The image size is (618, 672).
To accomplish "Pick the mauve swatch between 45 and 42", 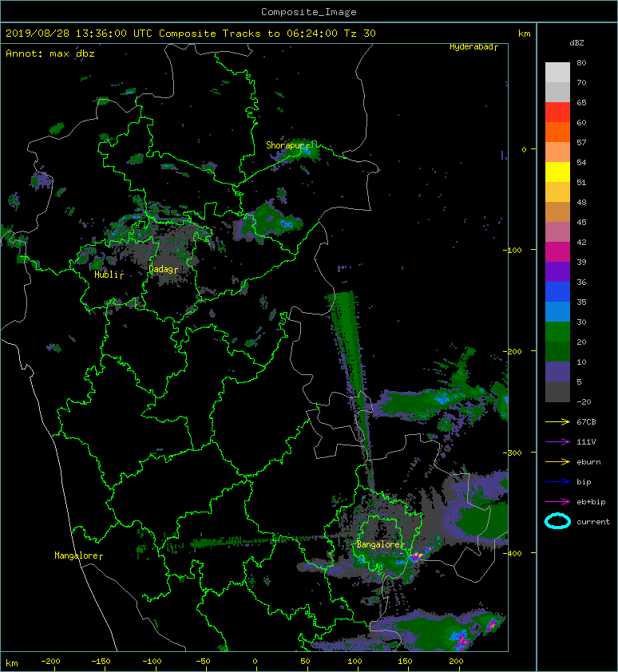I will pos(557,232).
